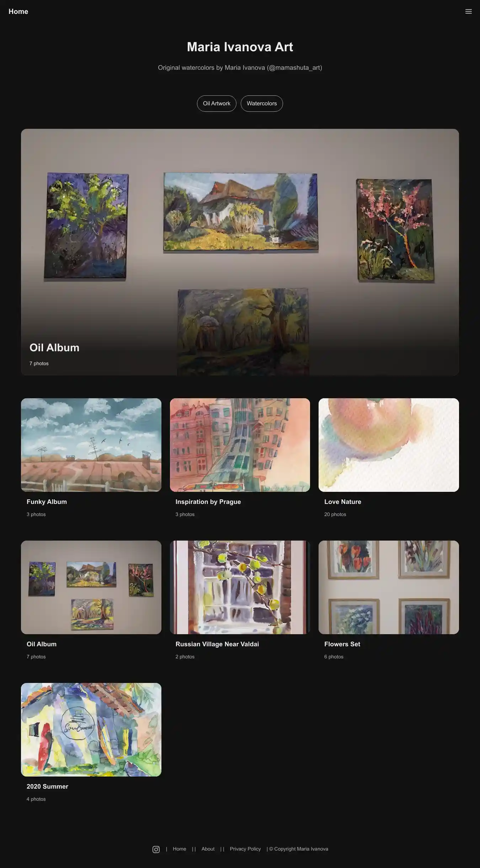Click the Funky Album title text
The width and height of the screenshot is (480, 868).
(47, 502)
